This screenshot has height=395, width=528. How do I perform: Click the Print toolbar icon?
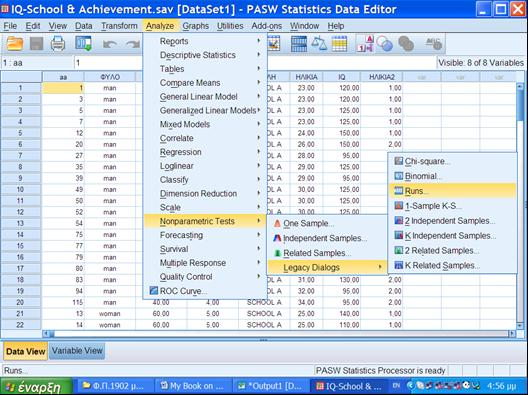click(58, 44)
